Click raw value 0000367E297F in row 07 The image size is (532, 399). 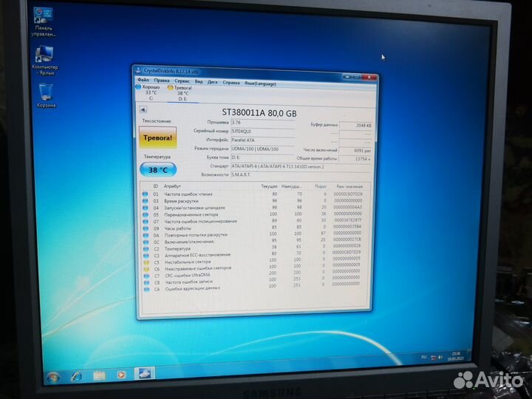coord(347,220)
